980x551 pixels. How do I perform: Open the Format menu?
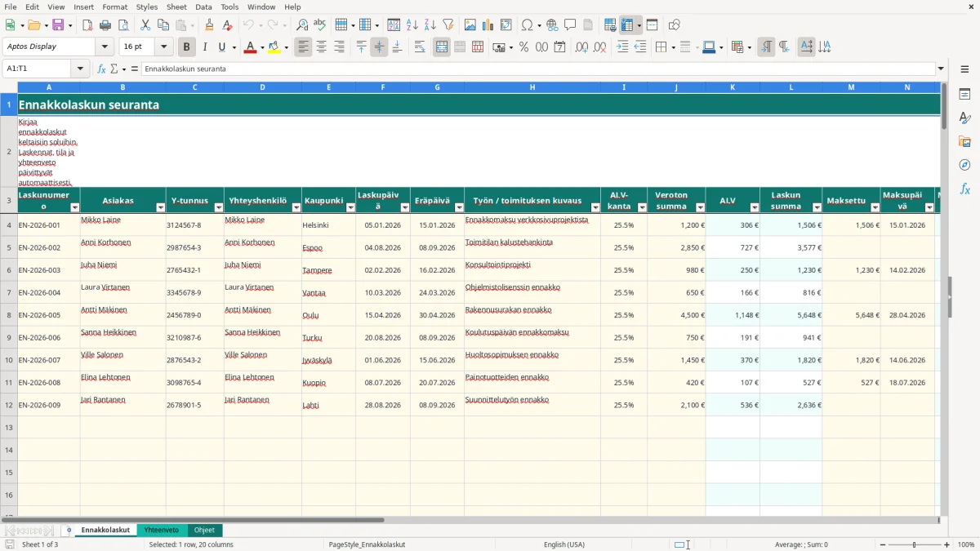click(114, 7)
